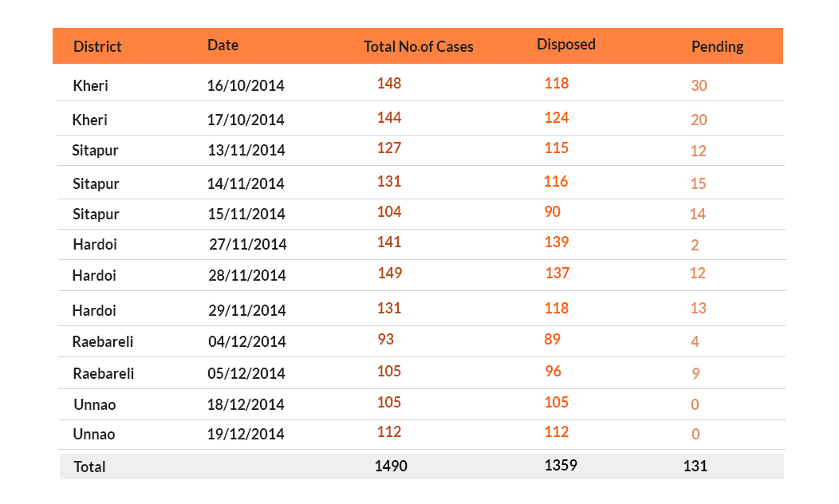Click the Pending column header
839x504 pixels.
[x=717, y=46]
